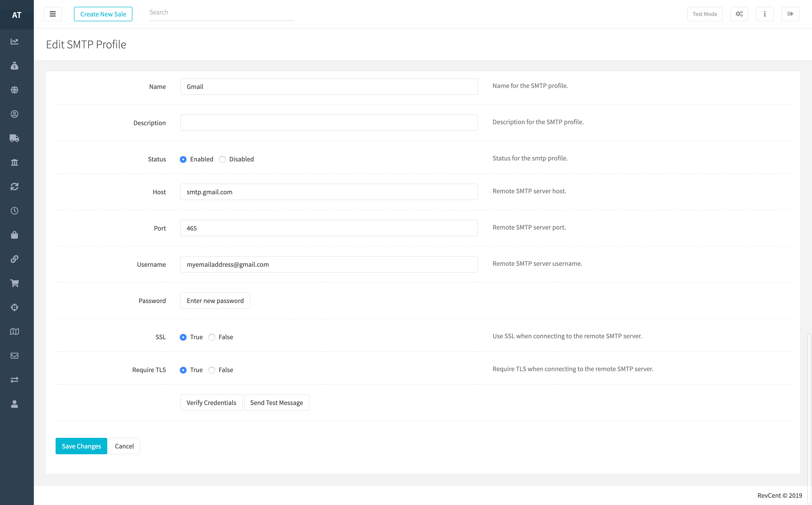Click into the Port input field

329,228
